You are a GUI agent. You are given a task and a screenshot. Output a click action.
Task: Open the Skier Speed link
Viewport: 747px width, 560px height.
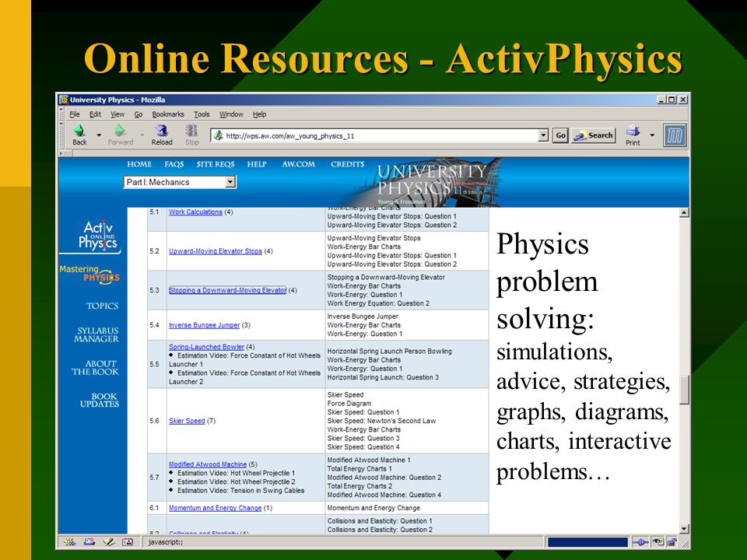pyautogui.click(x=187, y=421)
